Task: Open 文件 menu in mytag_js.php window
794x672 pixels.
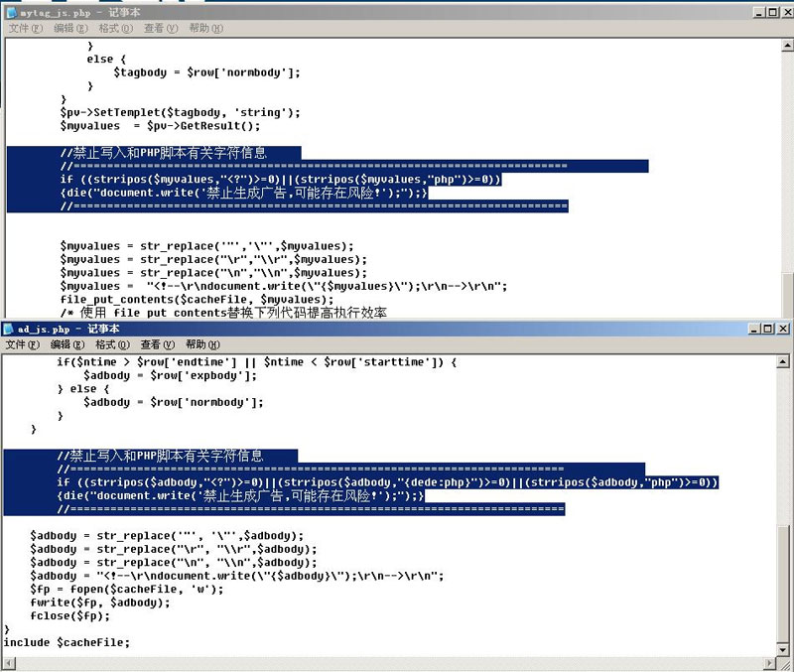Action: (x=25, y=29)
